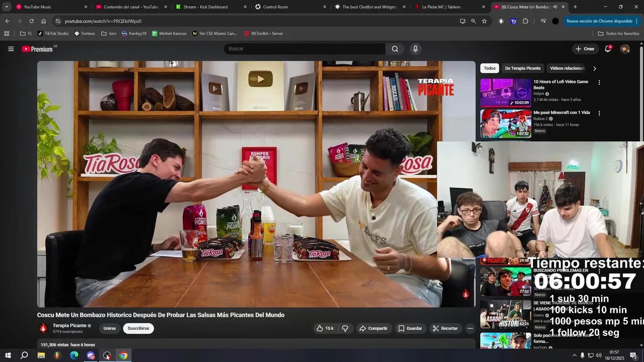Open the tab search dropdown arrow
The height and width of the screenshot is (362, 644).
[7, 7]
